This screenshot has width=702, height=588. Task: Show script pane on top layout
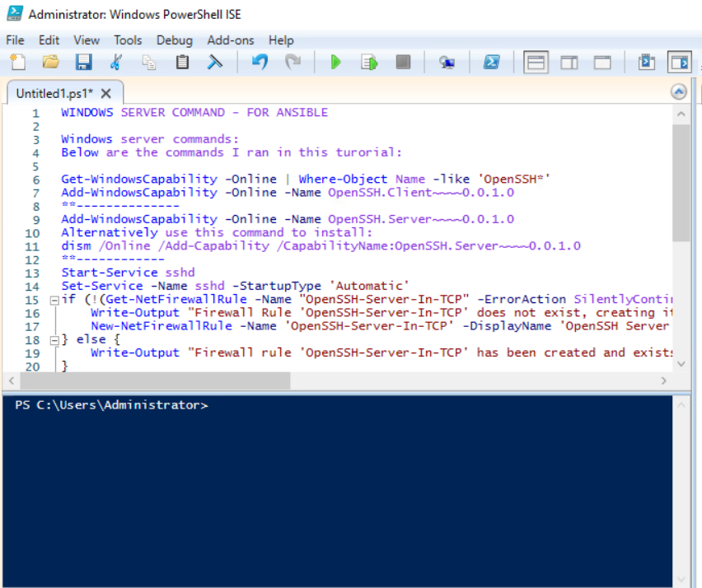[536, 63]
